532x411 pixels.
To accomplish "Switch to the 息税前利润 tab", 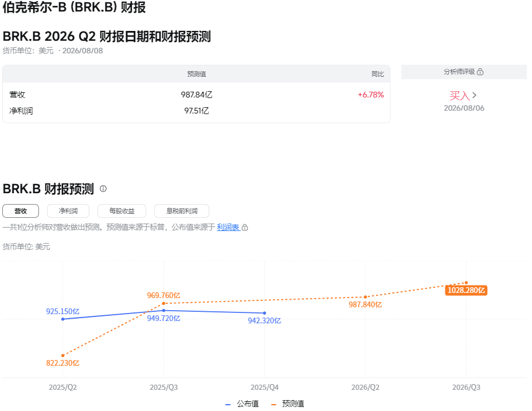I will tap(182, 211).
